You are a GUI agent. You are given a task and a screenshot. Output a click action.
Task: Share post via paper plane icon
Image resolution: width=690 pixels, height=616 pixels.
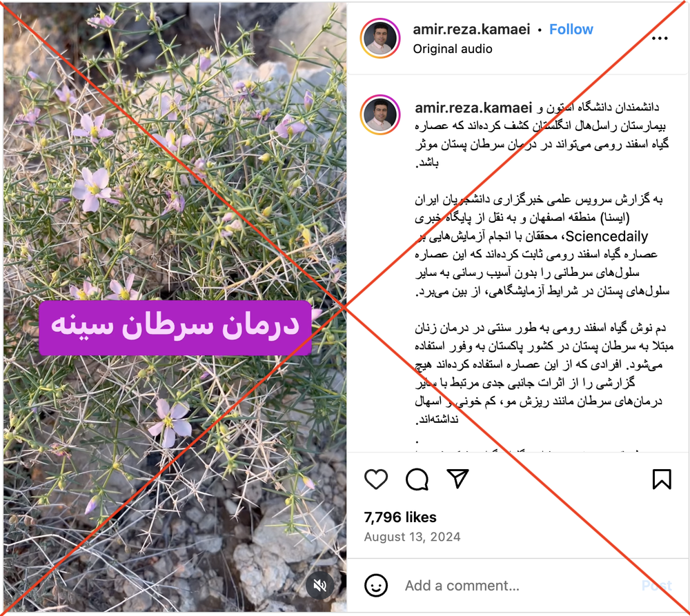pyautogui.click(x=457, y=478)
